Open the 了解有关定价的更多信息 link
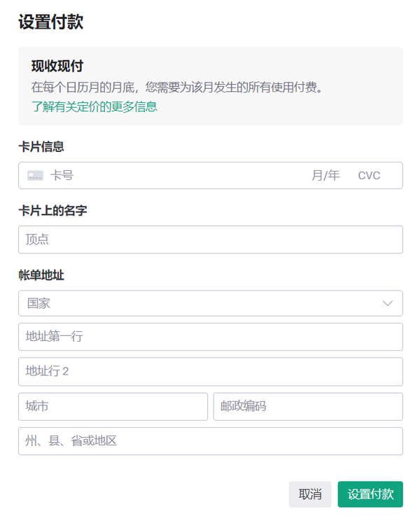Viewport: 420px width, 523px height. (94, 106)
